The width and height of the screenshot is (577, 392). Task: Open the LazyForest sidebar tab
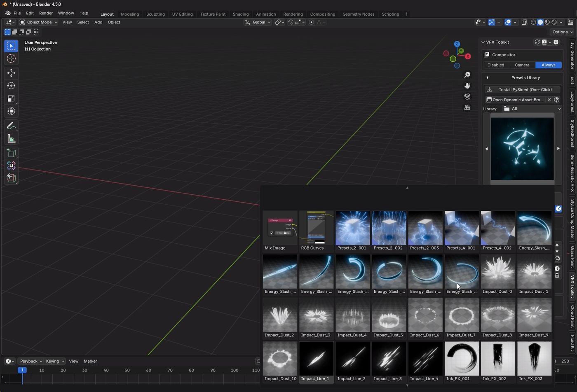pyautogui.click(x=572, y=102)
